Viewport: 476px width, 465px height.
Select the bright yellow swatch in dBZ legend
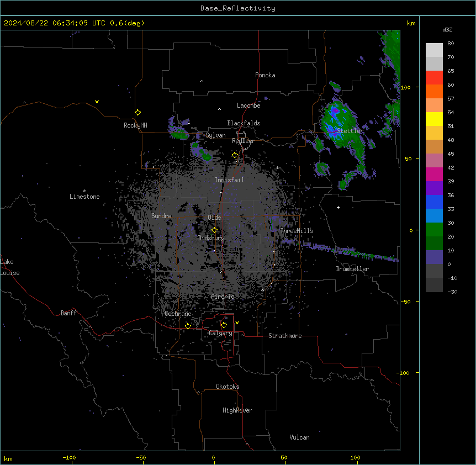[434, 119]
